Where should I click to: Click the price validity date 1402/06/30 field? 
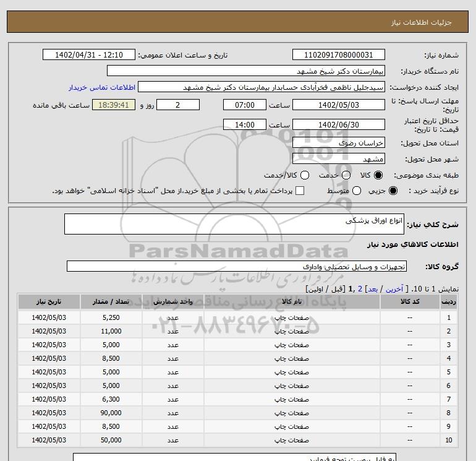(339, 124)
